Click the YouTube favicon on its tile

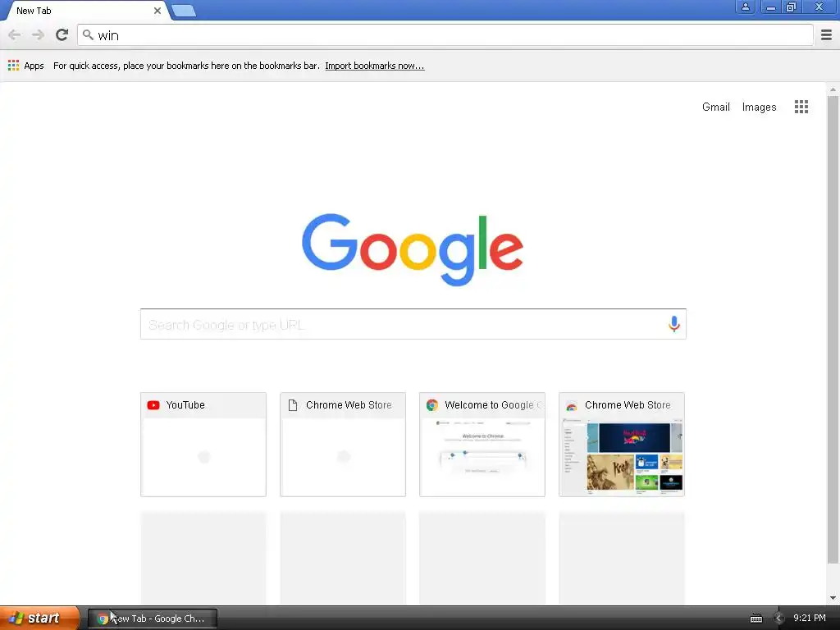pyautogui.click(x=153, y=405)
